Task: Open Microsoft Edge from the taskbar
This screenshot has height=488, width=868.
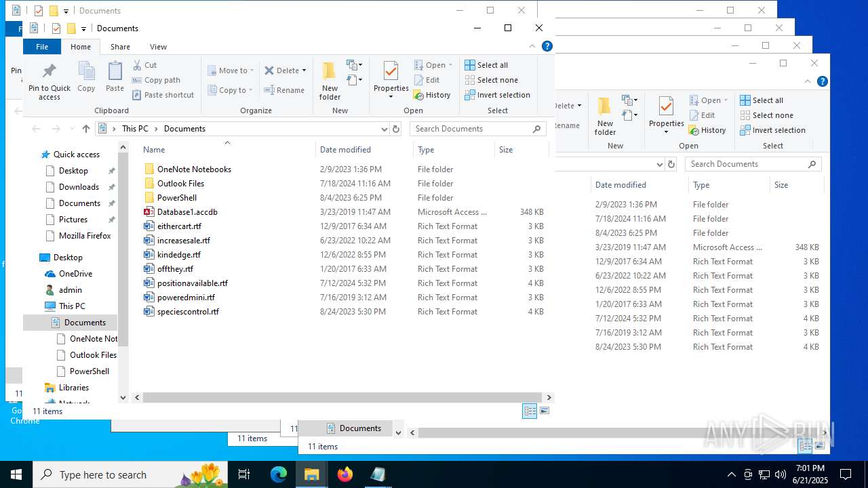Action: click(279, 474)
